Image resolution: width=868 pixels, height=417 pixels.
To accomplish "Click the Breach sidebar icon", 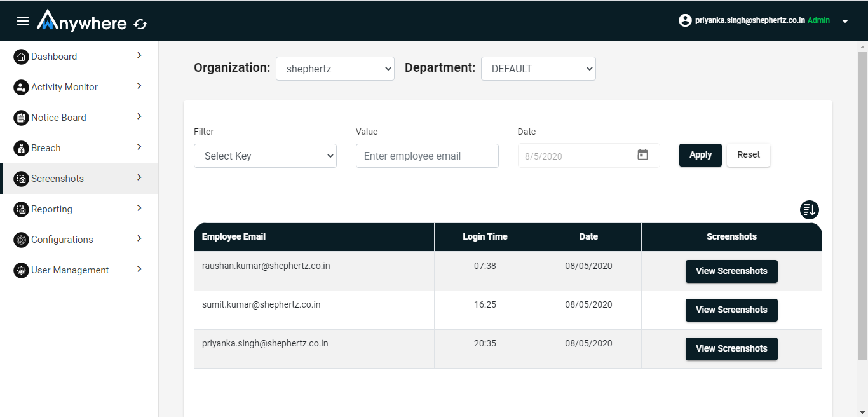I will [x=21, y=148].
